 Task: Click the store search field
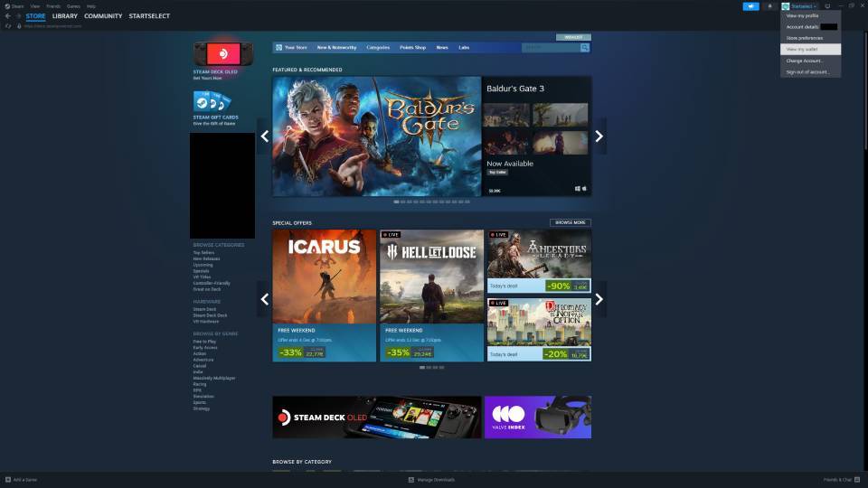(x=551, y=48)
